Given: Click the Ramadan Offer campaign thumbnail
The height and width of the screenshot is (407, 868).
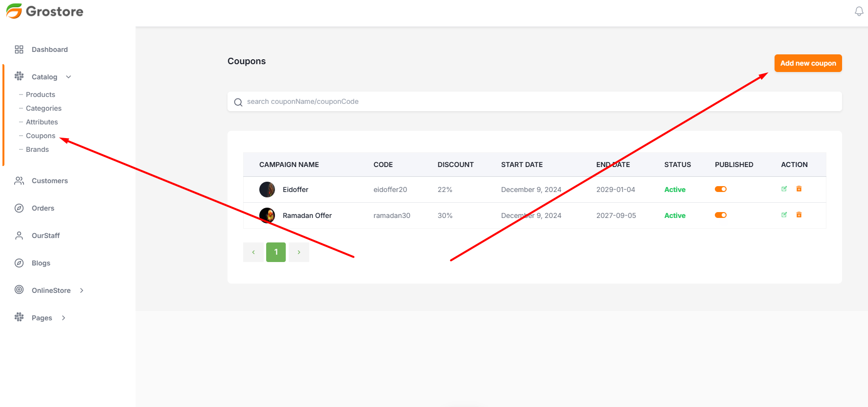Looking at the screenshot, I should click(x=267, y=215).
